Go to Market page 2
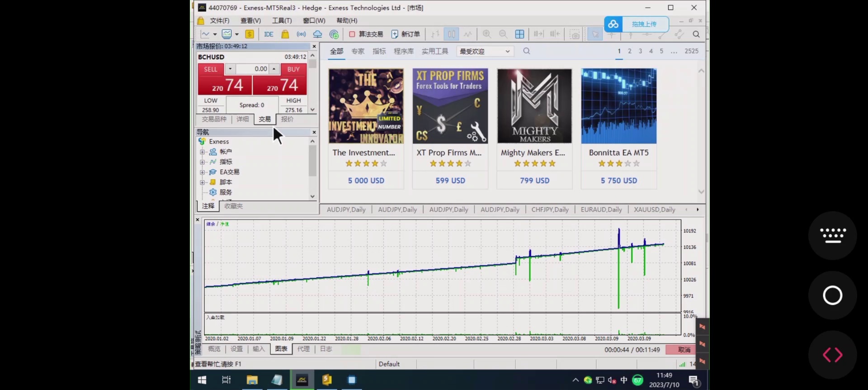868x390 pixels. [x=630, y=51]
